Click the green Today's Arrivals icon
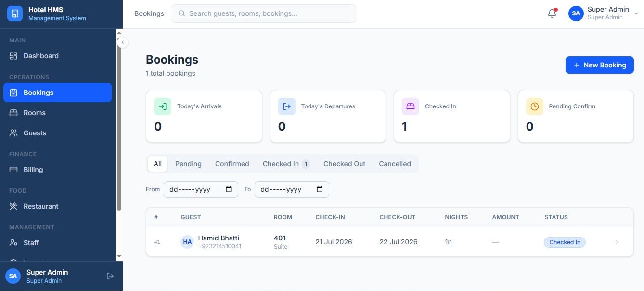The height and width of the screenshot is (291, 644). [x=163, y=106]
